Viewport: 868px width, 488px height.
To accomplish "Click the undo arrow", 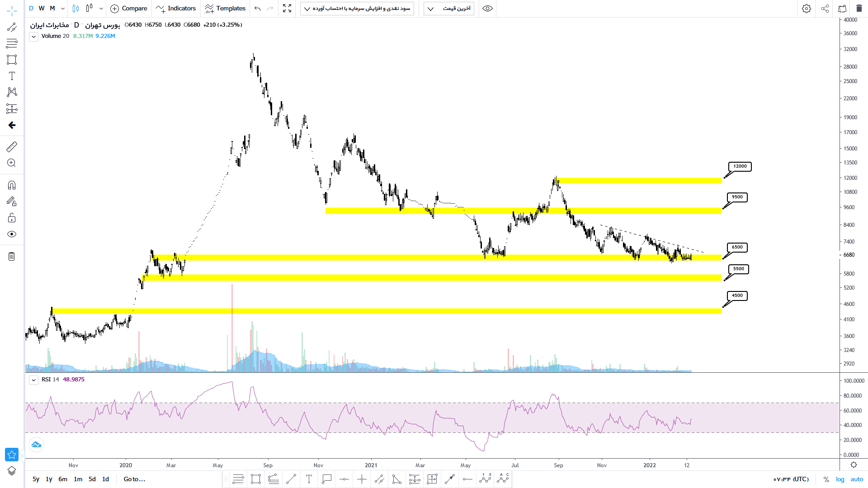I will click(x=258, y=9).
